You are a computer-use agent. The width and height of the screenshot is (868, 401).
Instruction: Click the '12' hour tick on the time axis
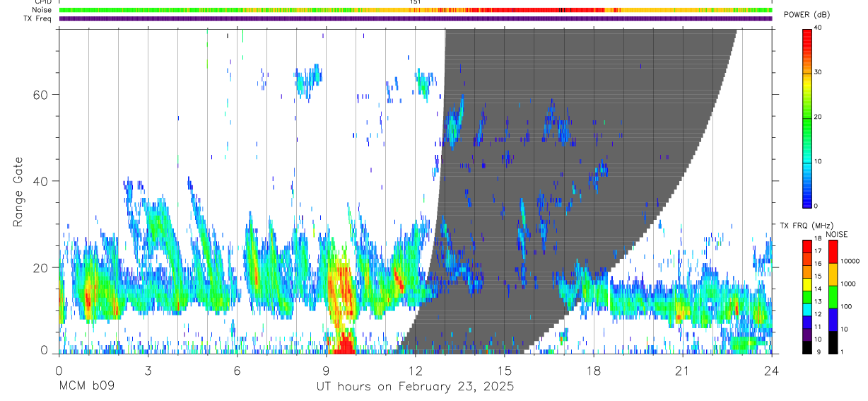coord(415,370)
